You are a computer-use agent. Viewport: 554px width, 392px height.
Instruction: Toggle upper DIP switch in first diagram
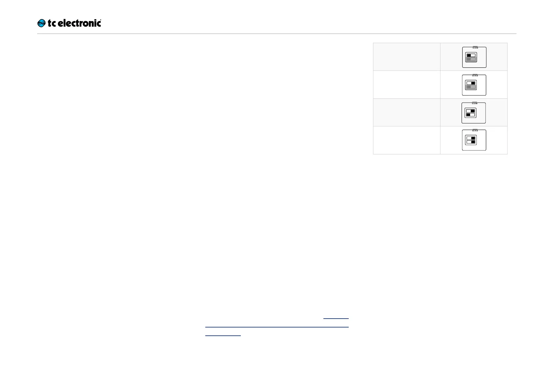pos(471,55)
